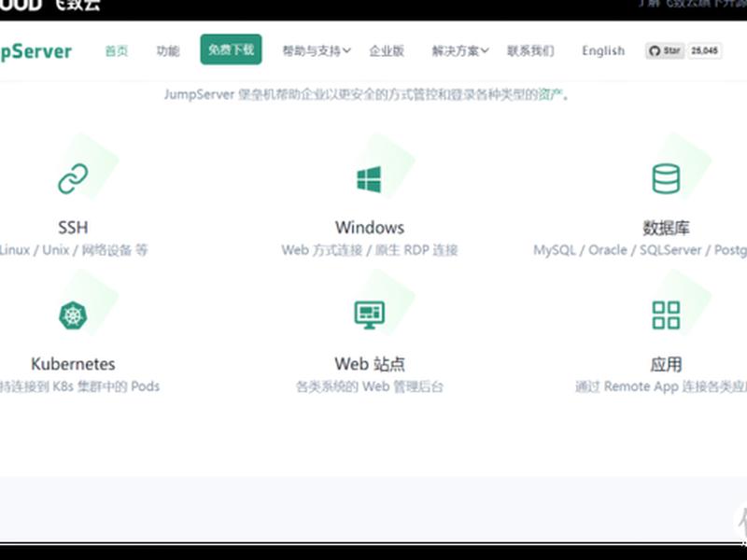The image size is (747, 560).
Task: Click 各类系统的 Web 管理后台 description
Action: pos(370,386)
